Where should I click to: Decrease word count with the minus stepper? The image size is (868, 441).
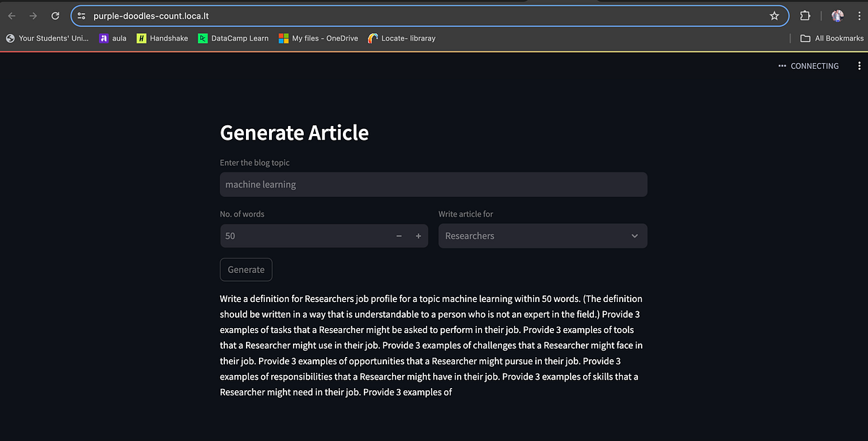[x=399, y=235]
